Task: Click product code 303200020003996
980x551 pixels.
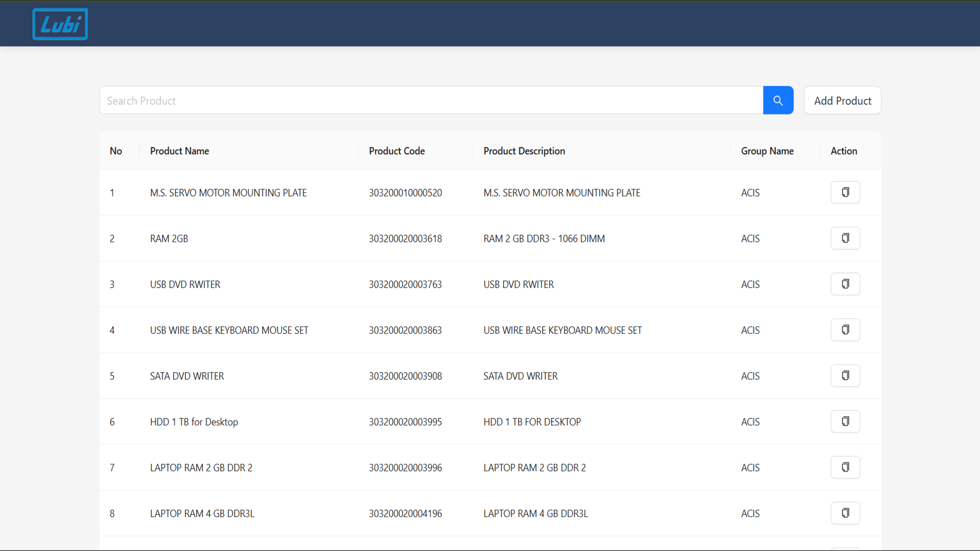Action: click(405, 468)
